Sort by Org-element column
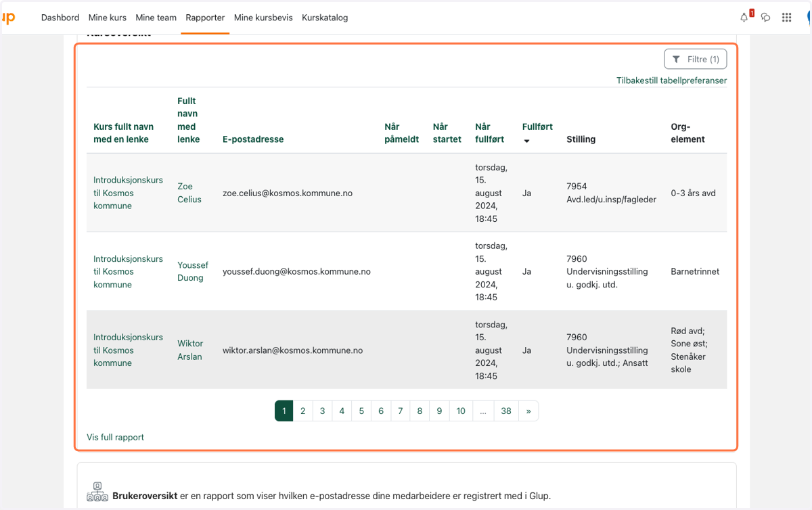 click(687, 133)
